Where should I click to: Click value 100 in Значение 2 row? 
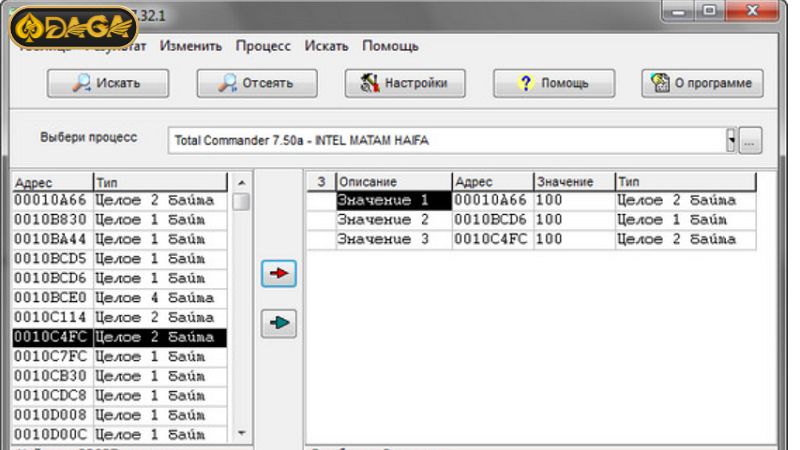(574, 220)
